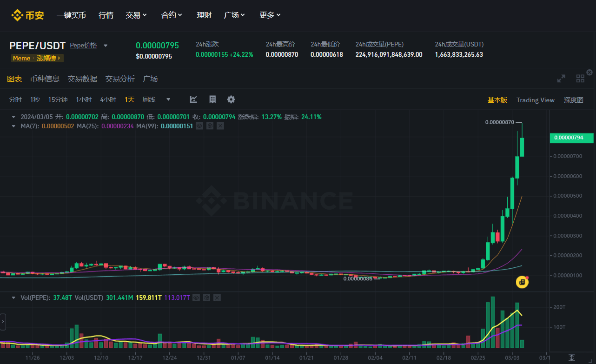596x364 pixels.
Task: Open the trading guide book icon
Action: point(212,99)
